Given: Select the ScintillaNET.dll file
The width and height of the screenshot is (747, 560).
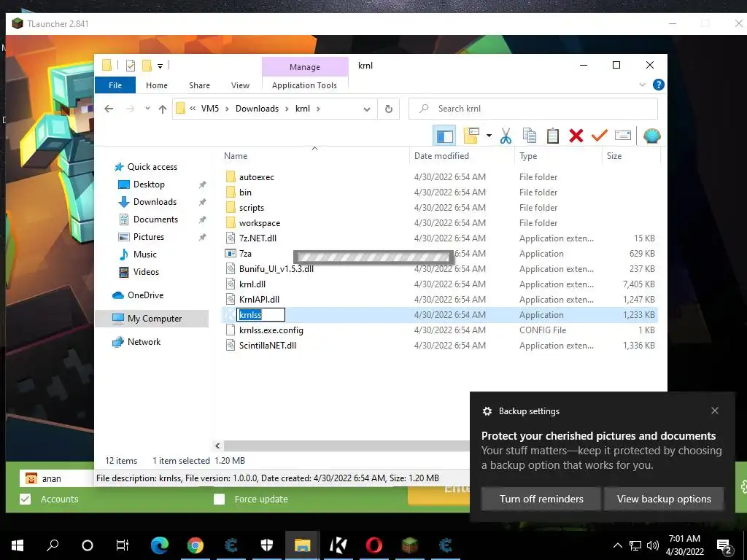Looking at the screenshot, I should pos(267,346).
